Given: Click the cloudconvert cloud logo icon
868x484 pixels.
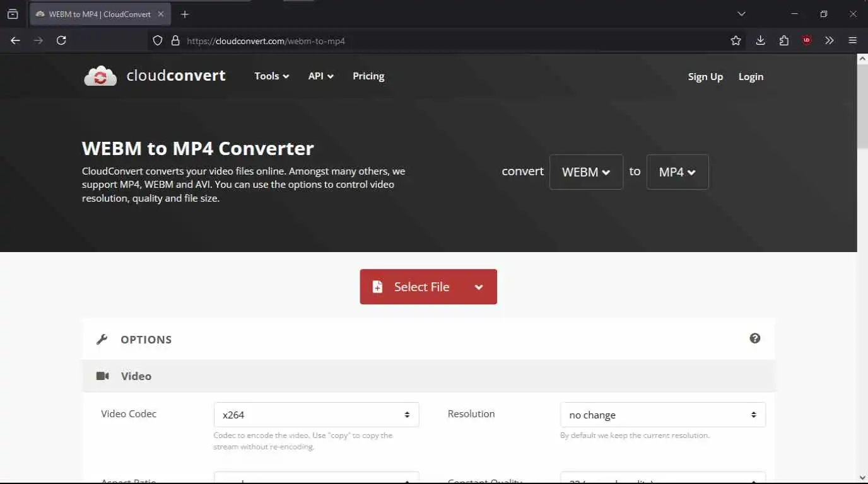Looking at the screenshot, I should [x=100, y=76].
